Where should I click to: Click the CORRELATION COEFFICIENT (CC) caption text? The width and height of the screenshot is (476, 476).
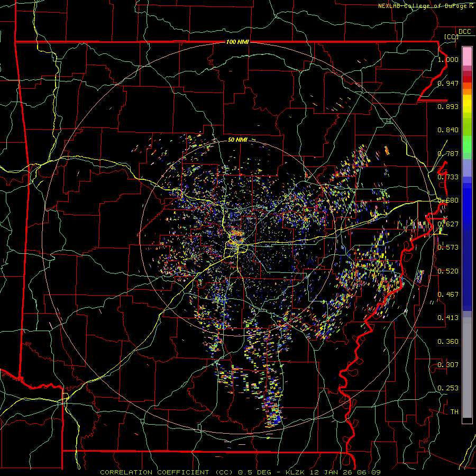coord(167,472)
